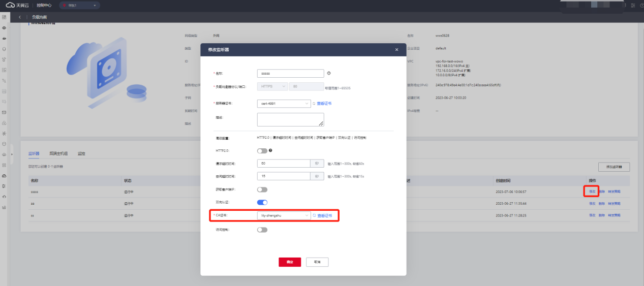The width and height of the screenshot is (644, 286).
Task: Expand the CA证书 lity-zhengshu dropdown
Action: click(x=284, y=215)
